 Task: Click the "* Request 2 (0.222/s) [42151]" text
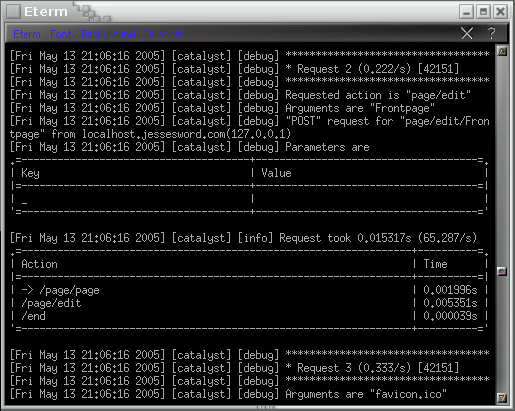pos(372,69)
